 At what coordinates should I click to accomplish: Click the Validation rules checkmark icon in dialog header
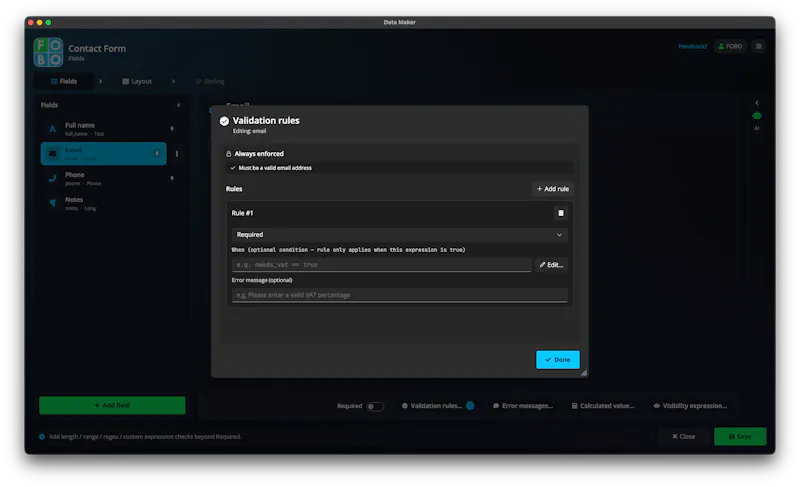[224, 121]
